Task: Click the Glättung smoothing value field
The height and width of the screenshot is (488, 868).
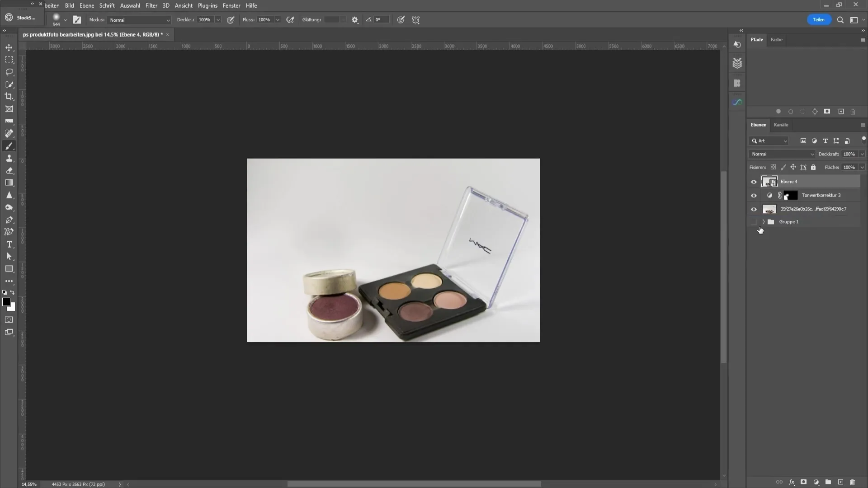Action: (332, 20)
